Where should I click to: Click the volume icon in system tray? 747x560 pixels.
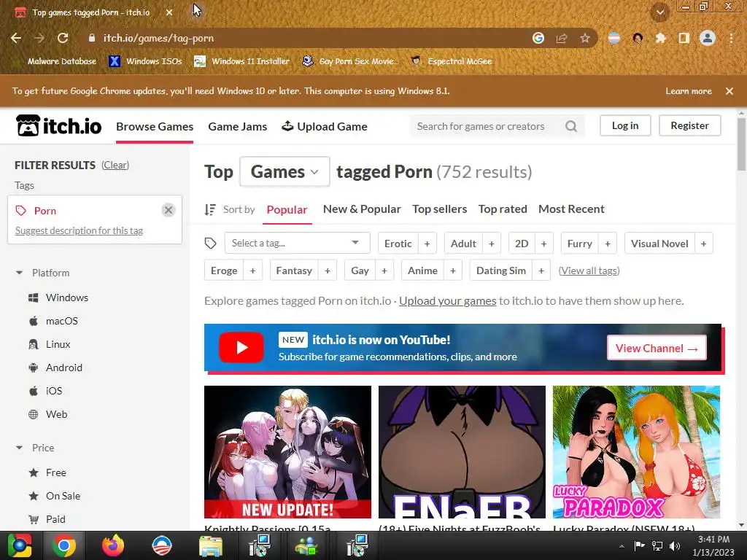(675, 545)
